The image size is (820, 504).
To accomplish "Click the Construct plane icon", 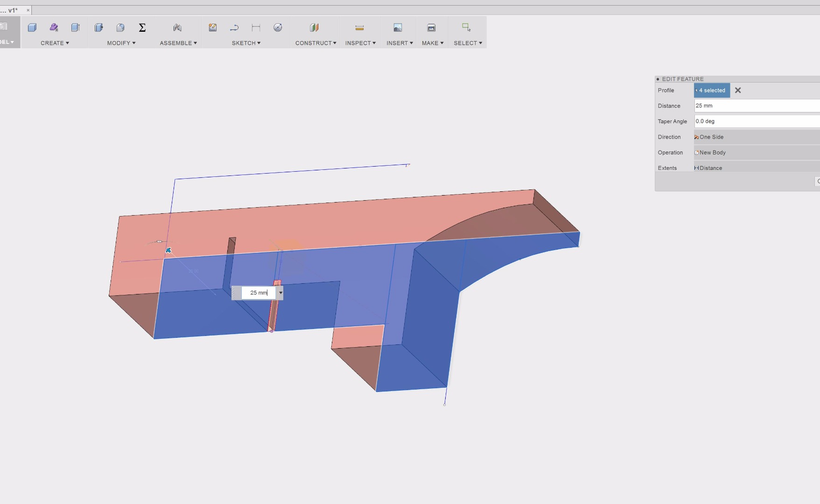I will (x=314, y=28).
